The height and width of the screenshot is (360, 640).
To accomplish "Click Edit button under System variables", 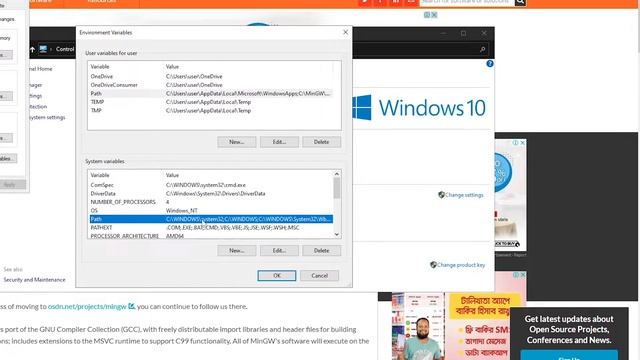I will pos(279,251).
